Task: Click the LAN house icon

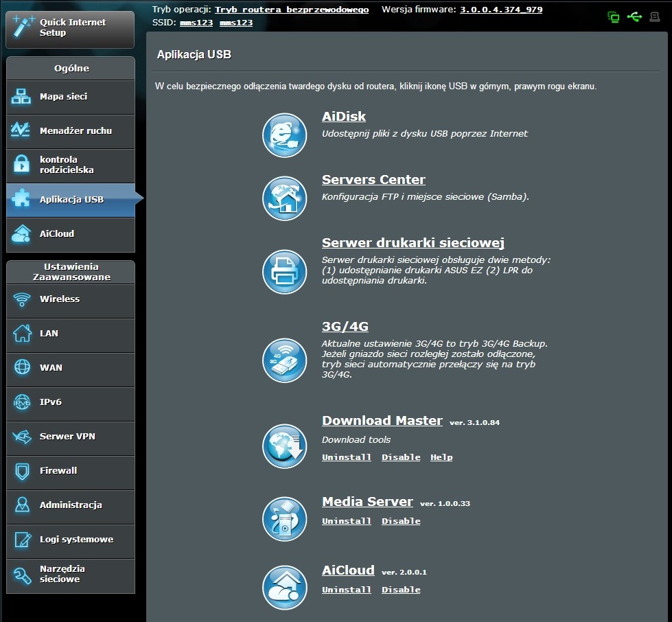Action: point(22,333)
